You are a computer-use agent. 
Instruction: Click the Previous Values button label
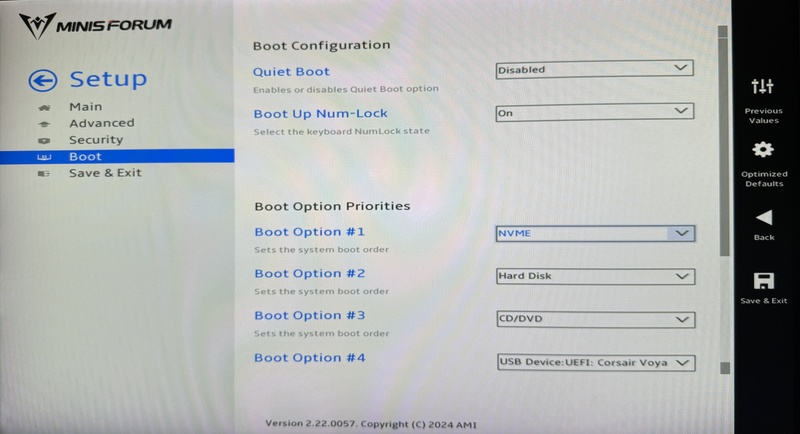(763, 116)
